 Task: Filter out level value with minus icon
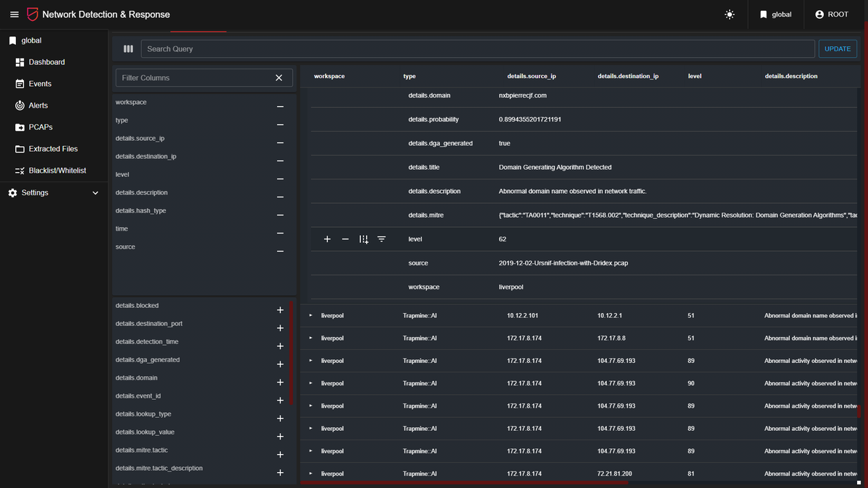click(x=345, y=239)
